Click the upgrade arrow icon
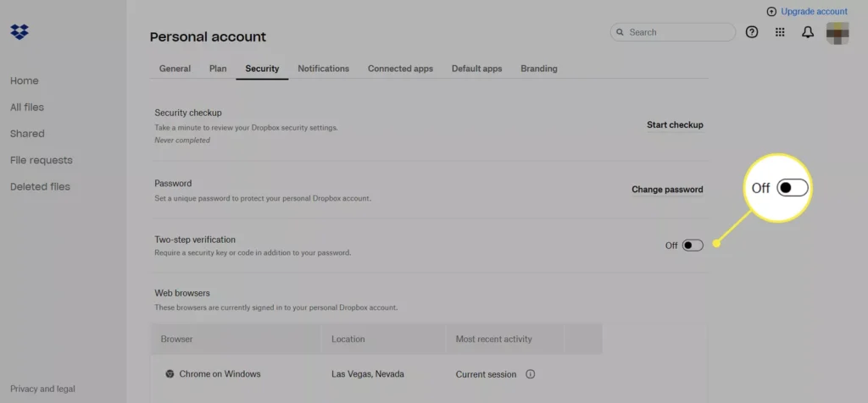This screenshot has width=868, height=403. (771, 12)
